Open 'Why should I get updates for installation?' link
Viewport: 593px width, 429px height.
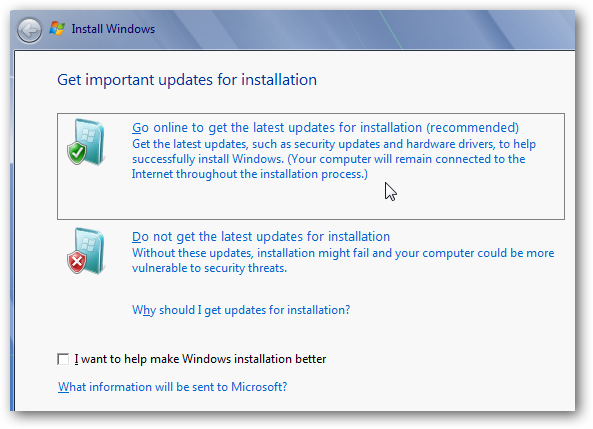[241, 310]
